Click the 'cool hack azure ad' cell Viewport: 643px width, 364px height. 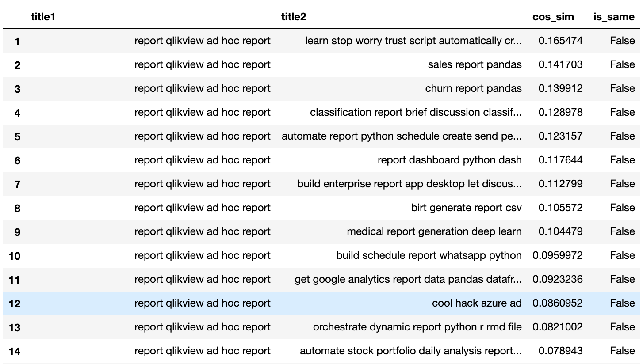(x=477, y=303)
